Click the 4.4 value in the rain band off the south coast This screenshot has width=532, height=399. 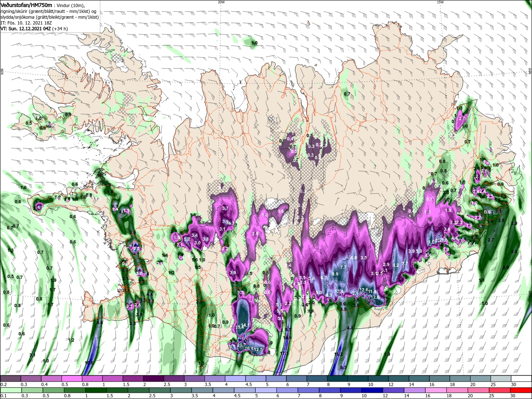[x=350, y=328]
